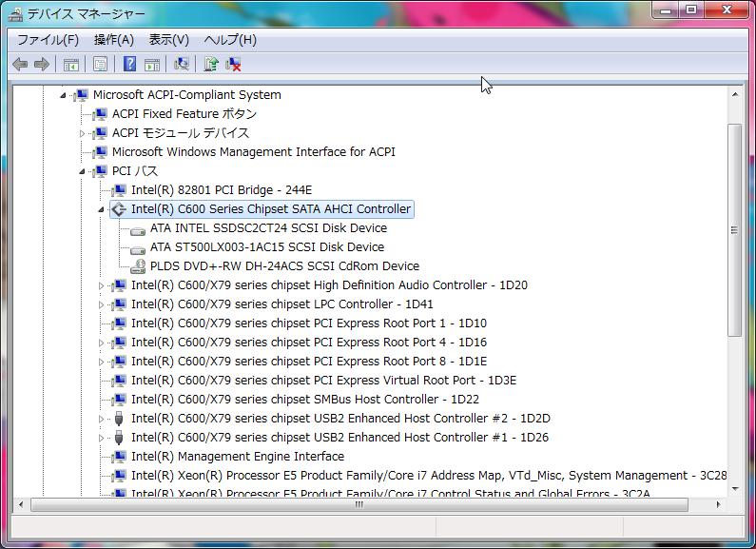Click the 82801 PCI Bridge device icon

pos(119,190)
